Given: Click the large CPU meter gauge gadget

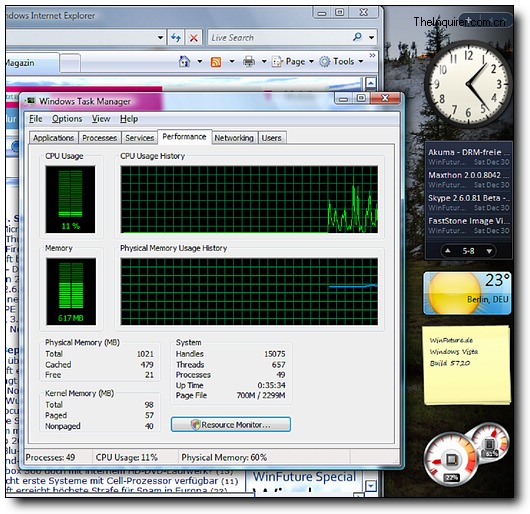Looking at the screenshot, I should pyautogui.click(x=451, y=461).
